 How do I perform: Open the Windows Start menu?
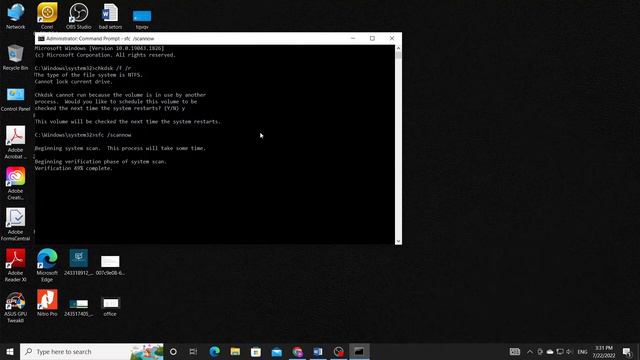(x=10, y=351)
